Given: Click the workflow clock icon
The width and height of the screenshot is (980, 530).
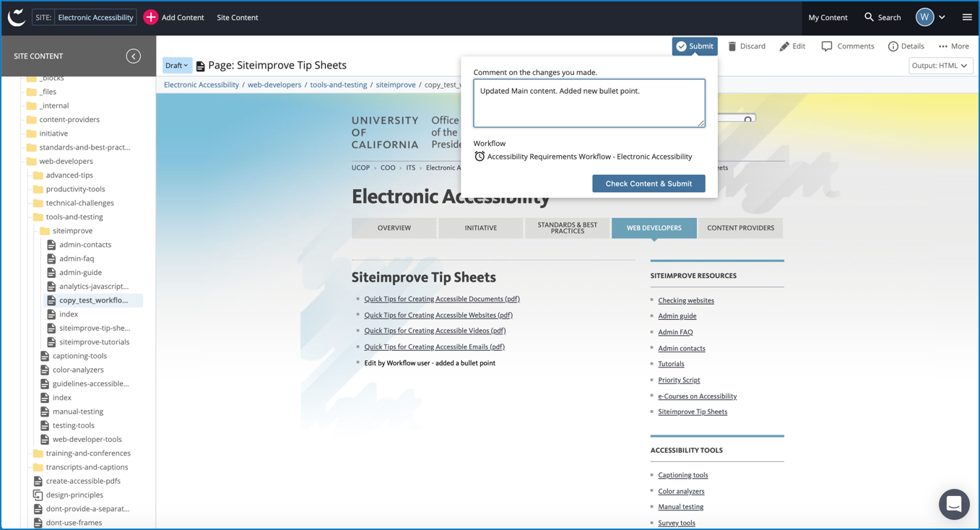Looking at the screenshot, I should 480,157.
